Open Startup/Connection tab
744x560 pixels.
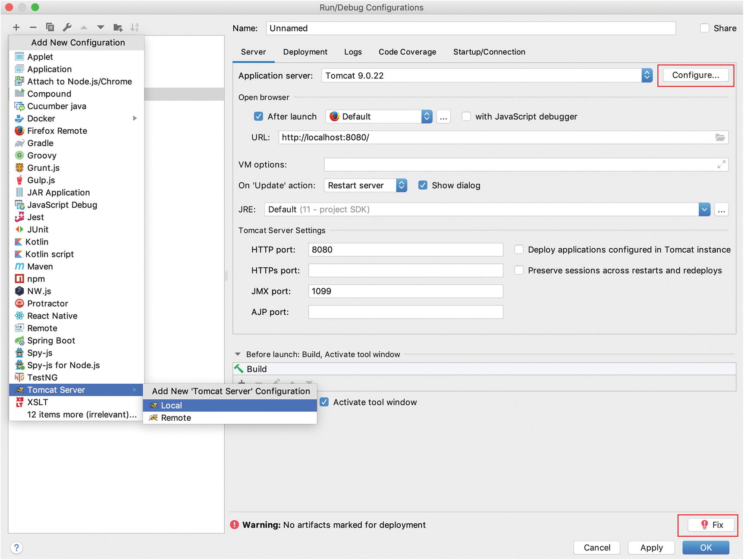point(489,52)
